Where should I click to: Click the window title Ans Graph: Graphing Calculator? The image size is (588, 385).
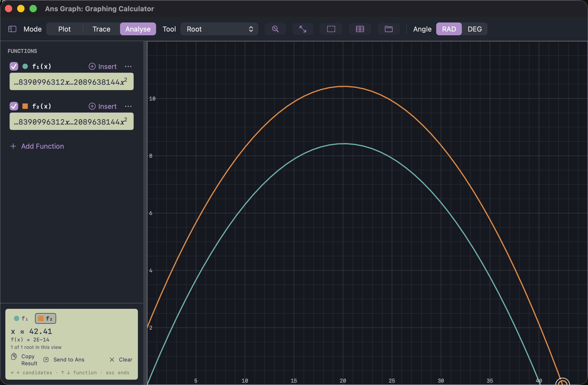[x=99, y=9]
